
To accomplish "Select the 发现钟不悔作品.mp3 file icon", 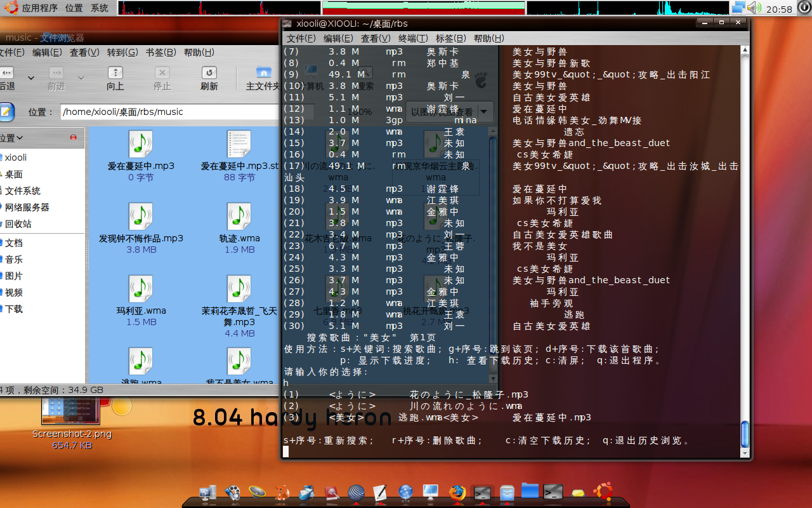I will [140, 216].
